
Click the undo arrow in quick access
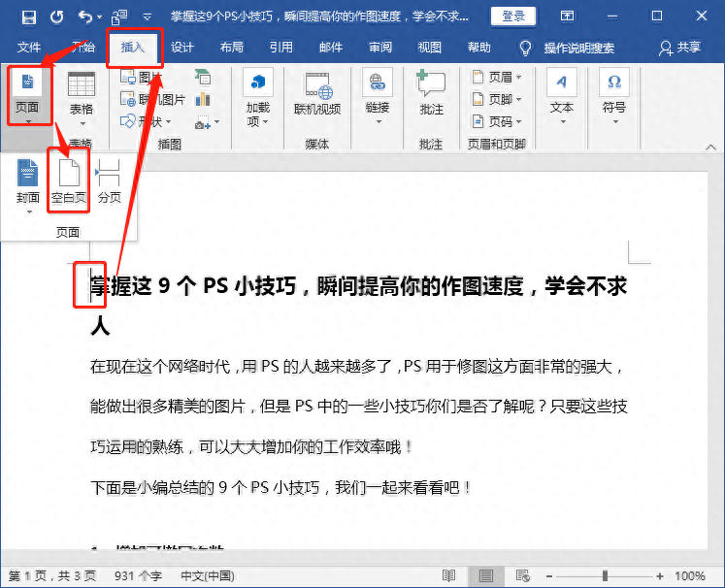pos(84,16)
